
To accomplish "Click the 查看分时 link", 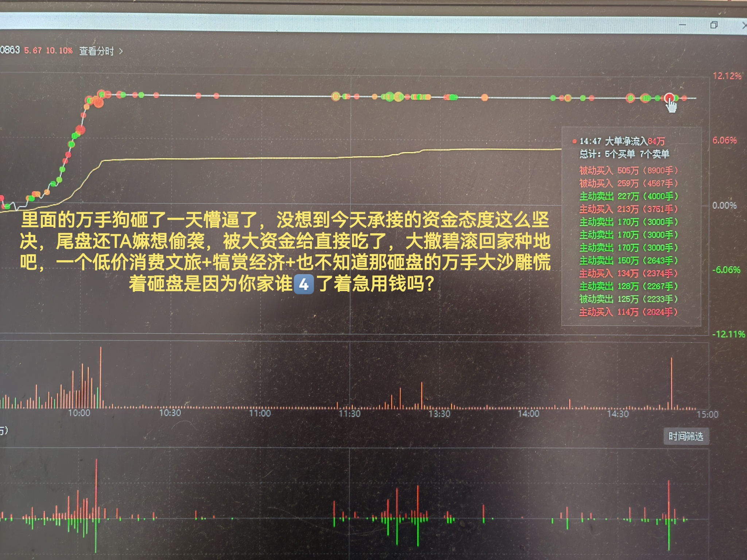I will [96, 51].
